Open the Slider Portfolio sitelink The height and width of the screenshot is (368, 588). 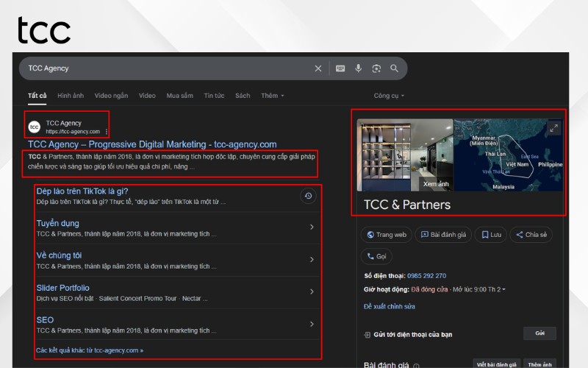coord(62,288)
